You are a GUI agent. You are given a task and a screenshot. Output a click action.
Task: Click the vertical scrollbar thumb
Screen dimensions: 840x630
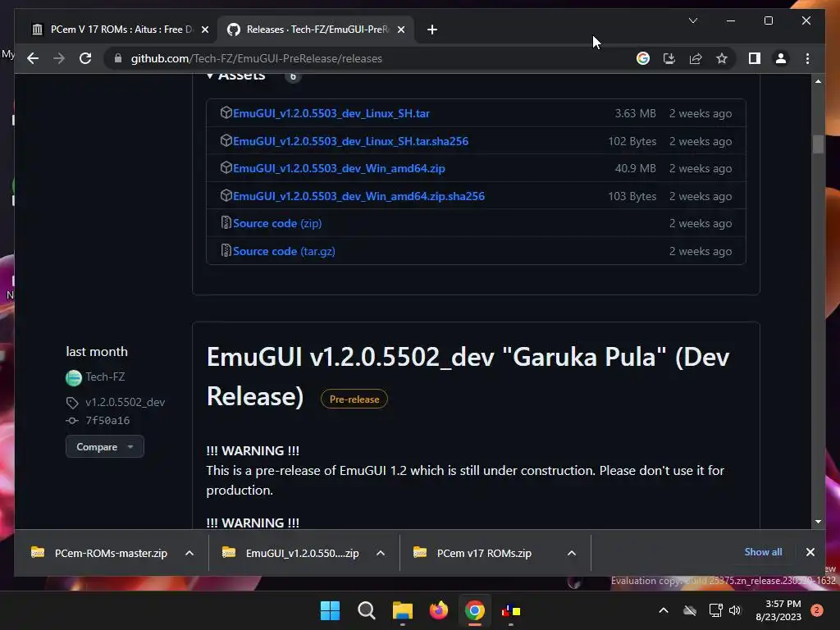click(818, 144)
